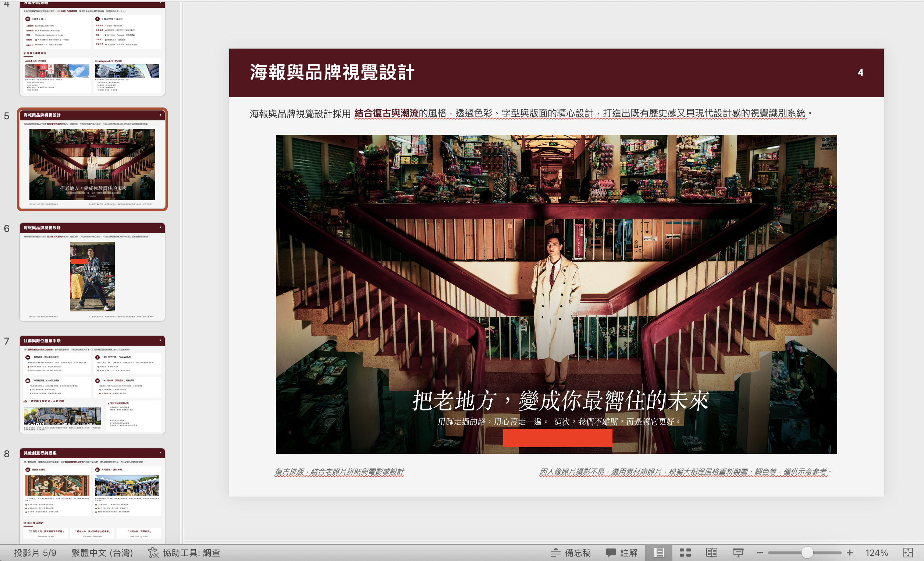Switch to Slide Sorter grid view
This screenshot has width=924, height=561.
[685, 553]
